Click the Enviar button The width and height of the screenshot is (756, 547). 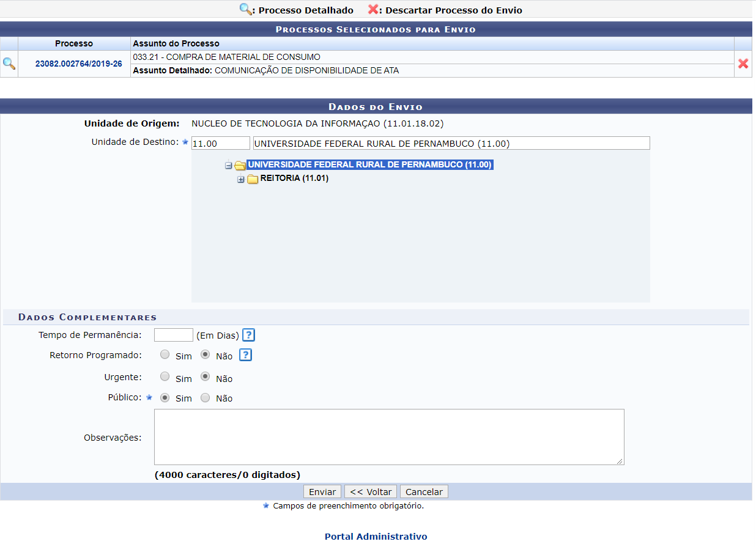(322, 491)
